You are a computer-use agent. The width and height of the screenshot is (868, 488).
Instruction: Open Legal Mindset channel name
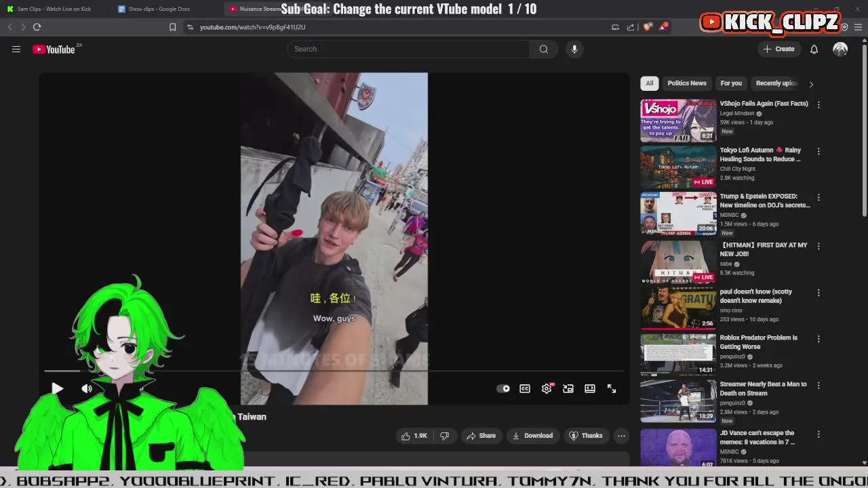point(736,113)
